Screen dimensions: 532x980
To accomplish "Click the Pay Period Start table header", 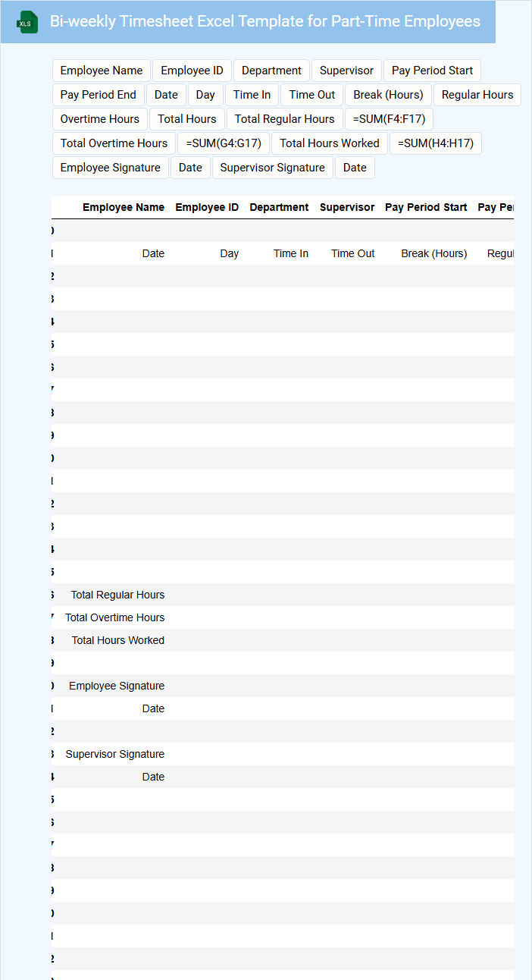I will pyautogui.click(x=426, y=207).
